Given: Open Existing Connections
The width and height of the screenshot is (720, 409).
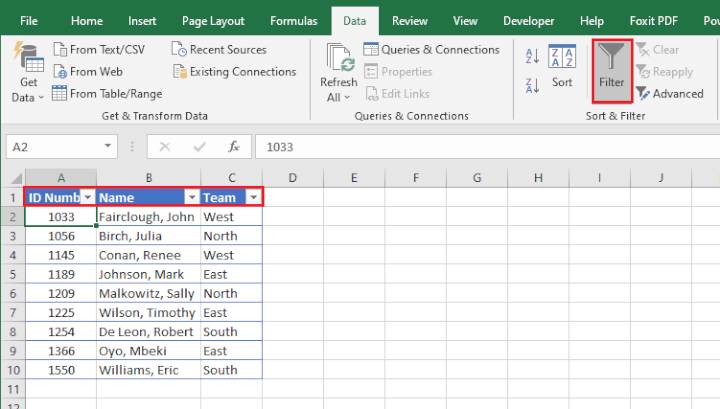Looking at the screenshot, I should tap(235, 72).
